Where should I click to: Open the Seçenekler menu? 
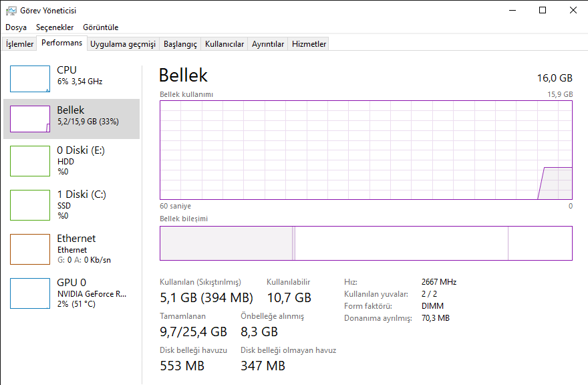tap(55, 27)
